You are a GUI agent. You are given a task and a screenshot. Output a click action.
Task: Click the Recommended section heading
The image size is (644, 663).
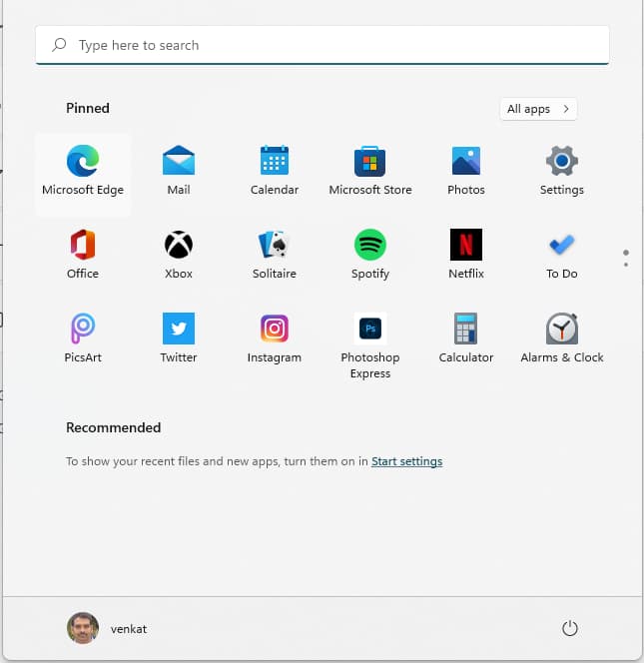coord(113,427)
